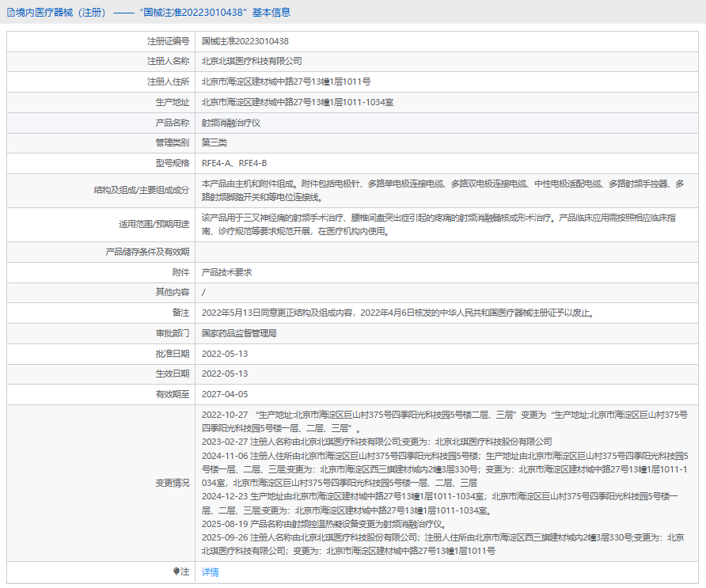Click the 注册人名称 row label
This screenshot has height=588, width=706.
tap(168, 61)
